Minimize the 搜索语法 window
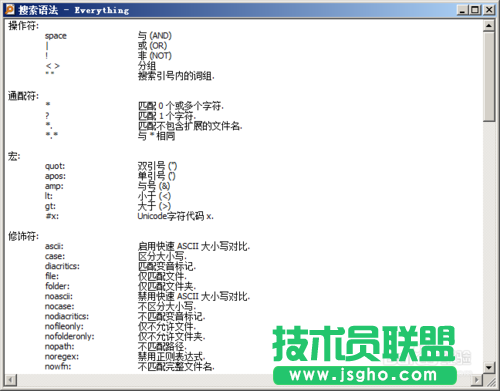This screenshot has width=500, height=391. tap(462, 10)
